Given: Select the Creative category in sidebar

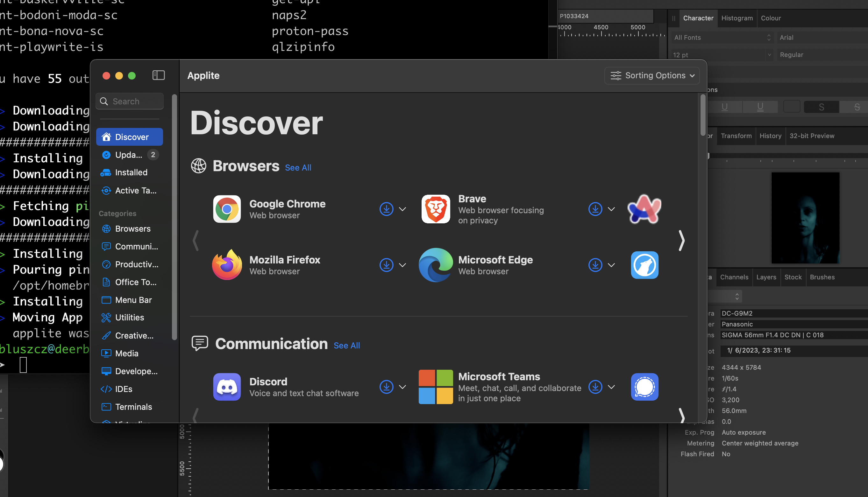Looking at the screenshot, I should 130,336.
